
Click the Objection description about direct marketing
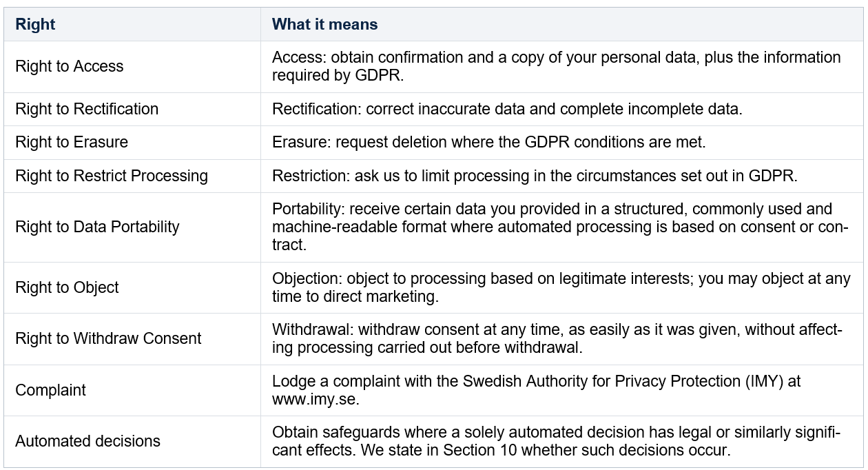[x=561, y=287]
